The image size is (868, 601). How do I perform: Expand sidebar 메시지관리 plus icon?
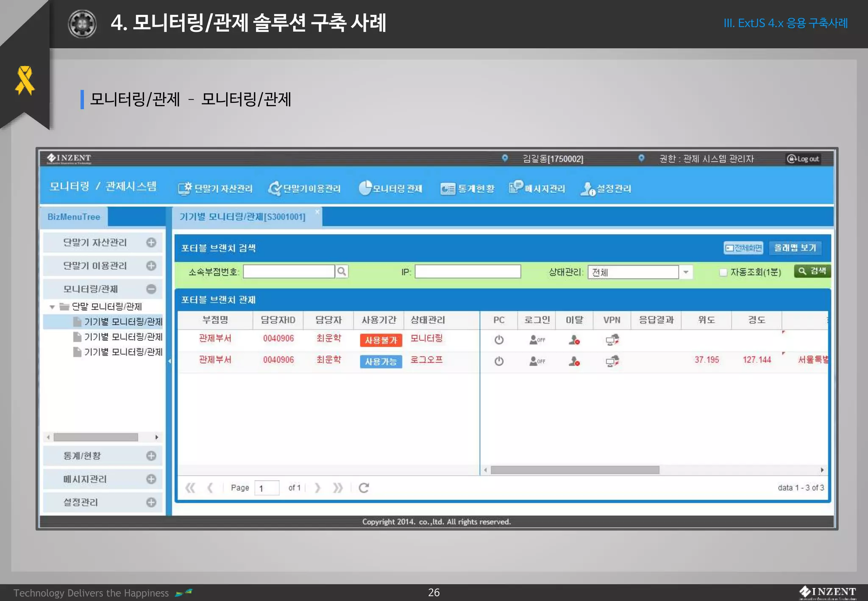[151, 479]
